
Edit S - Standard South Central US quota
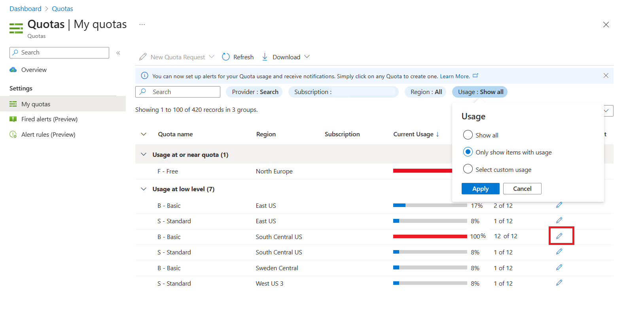[x=559, y=251]
